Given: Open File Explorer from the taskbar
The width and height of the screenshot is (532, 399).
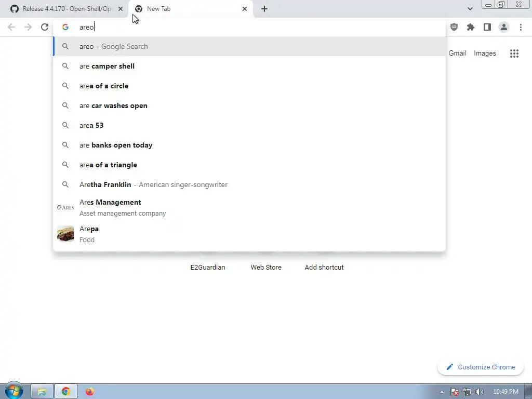Looking at the screenshot, I should click(x=42, y=392).
